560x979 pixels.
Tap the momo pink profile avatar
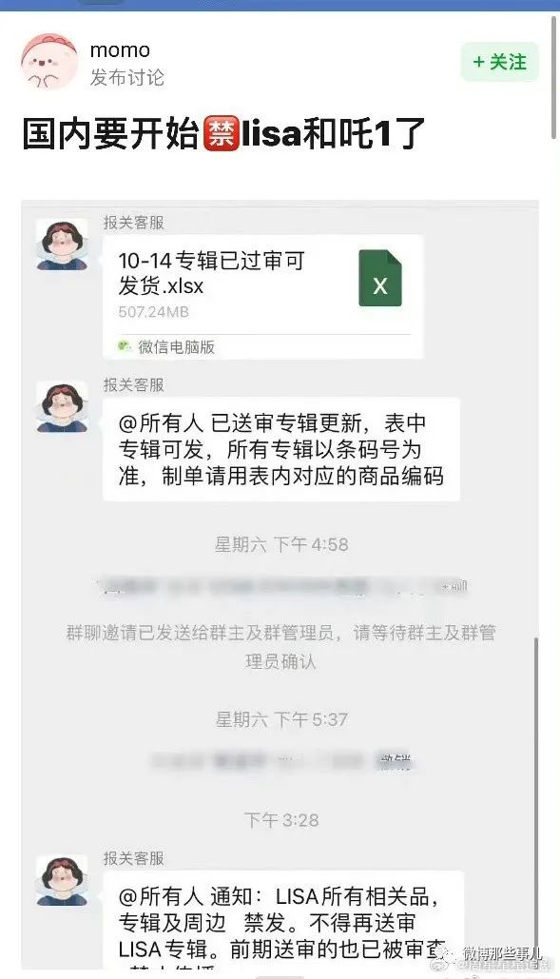[49, 61]
